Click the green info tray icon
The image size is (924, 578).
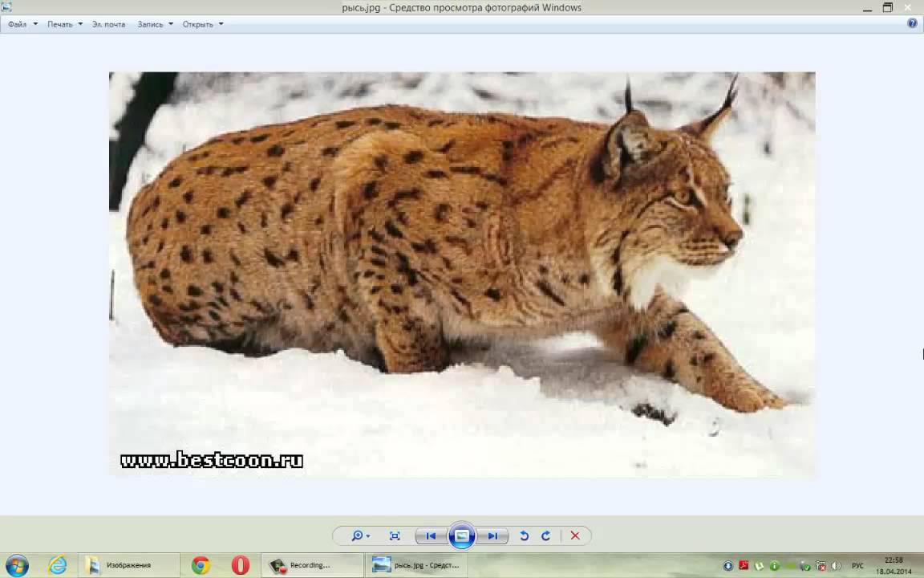774,566
